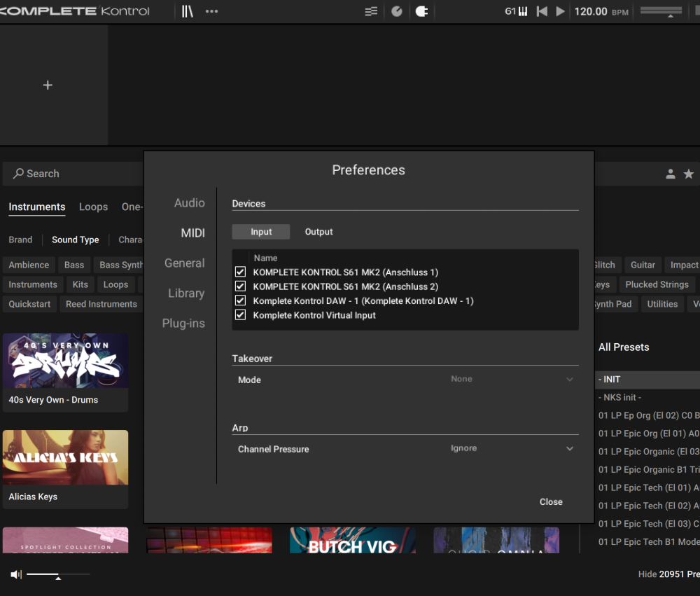Toggle the mixer view icon
This screenshot has height=596, width=700.
click(x=371, y=11)
